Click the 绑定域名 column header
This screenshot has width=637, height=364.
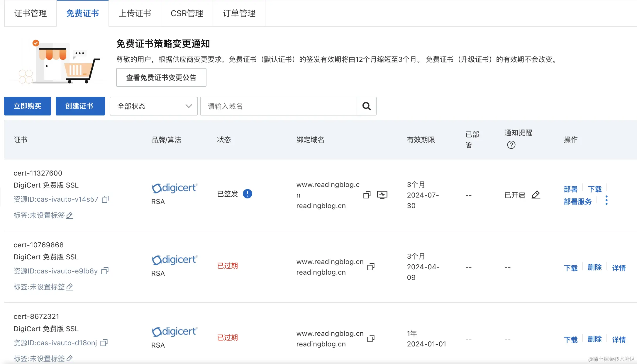click(x=310, y=140)
